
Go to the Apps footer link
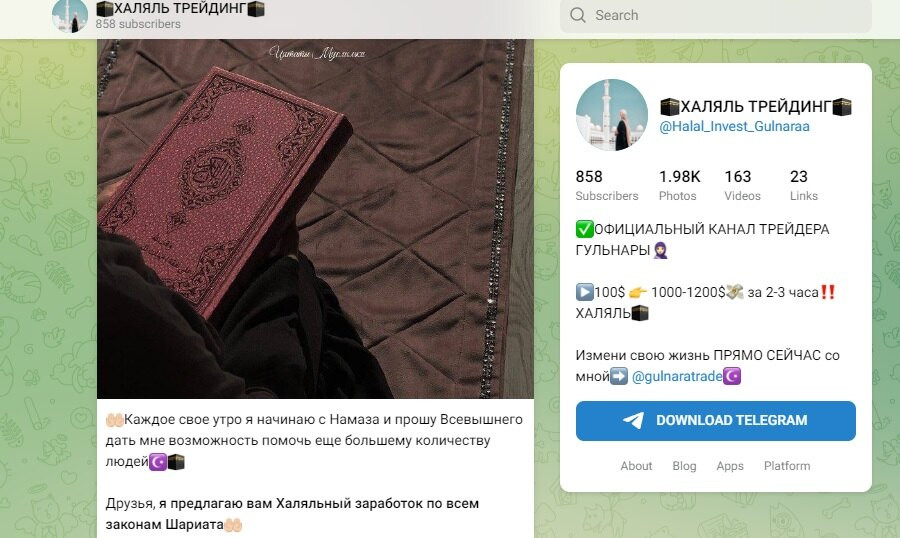coord(730,466)
